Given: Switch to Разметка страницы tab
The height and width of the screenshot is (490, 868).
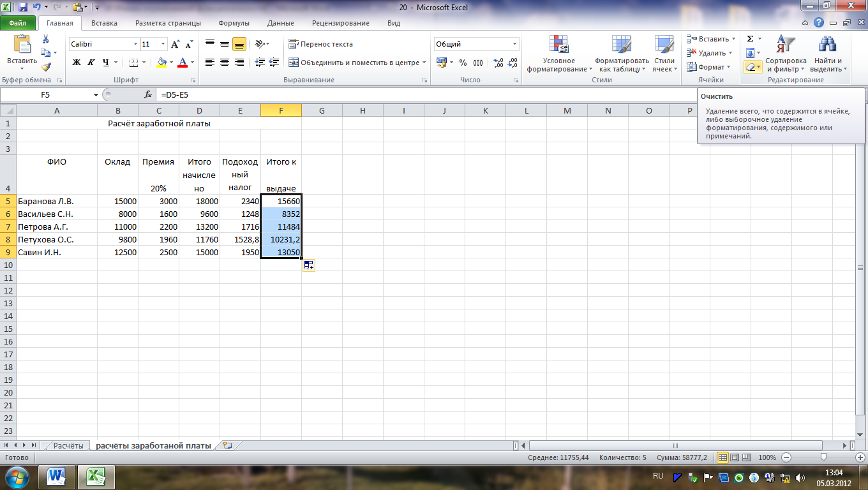Looking at the screenshot, I should [168, 23].
